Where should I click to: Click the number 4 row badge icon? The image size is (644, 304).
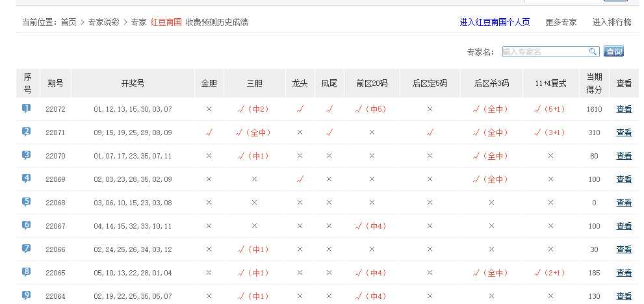[x=27, y=179]
